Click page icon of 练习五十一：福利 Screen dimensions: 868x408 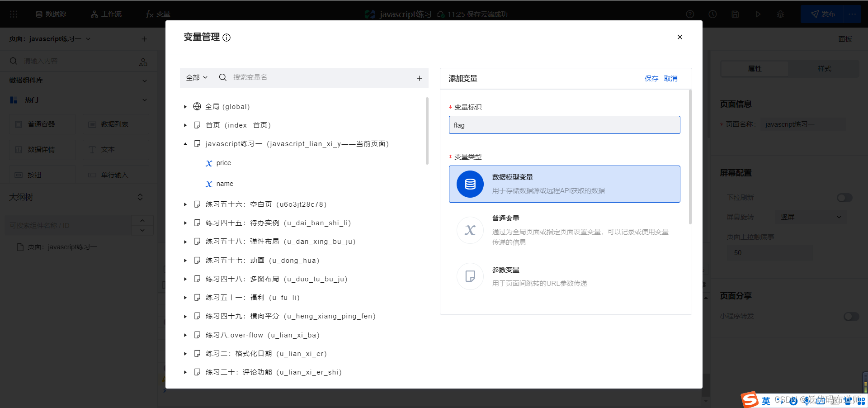coord(197,297)
